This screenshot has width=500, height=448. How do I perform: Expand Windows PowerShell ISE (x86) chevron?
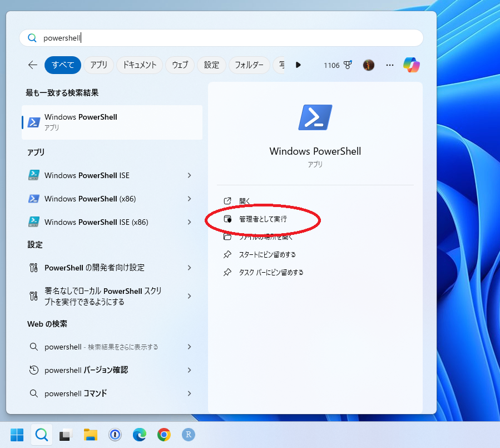tap(190, 222)
